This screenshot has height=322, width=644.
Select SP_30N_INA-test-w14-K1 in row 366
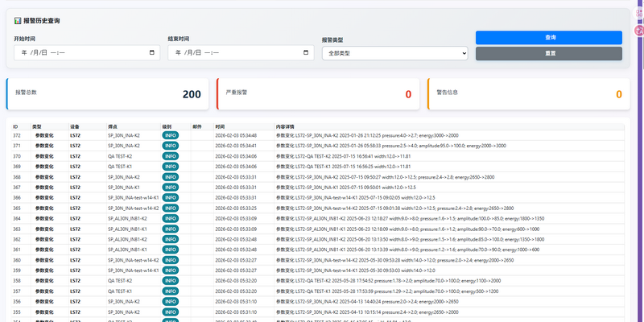click(x=134, y=197)
